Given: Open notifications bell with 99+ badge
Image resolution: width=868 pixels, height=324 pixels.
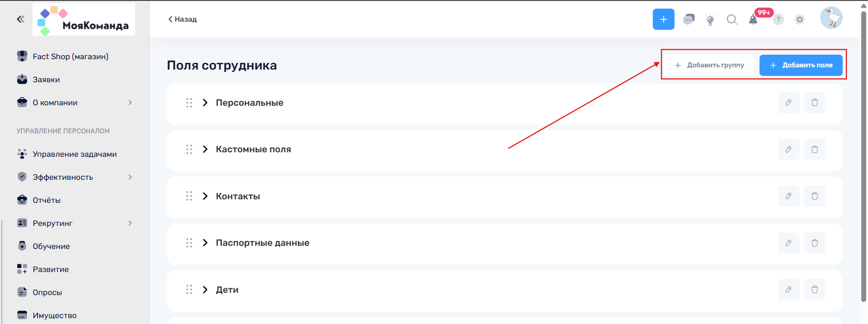Looking at the screenshot, I should tap(753, 19).
